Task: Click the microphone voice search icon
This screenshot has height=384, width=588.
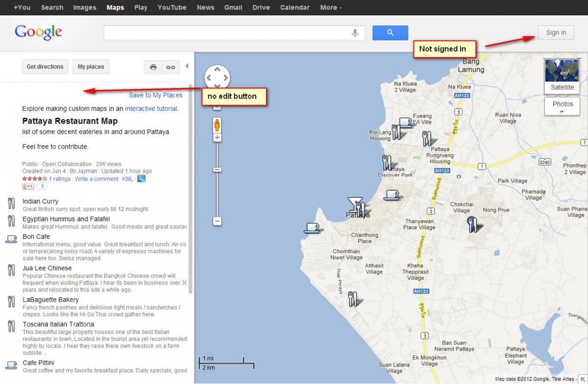Action: coord(355,33)
